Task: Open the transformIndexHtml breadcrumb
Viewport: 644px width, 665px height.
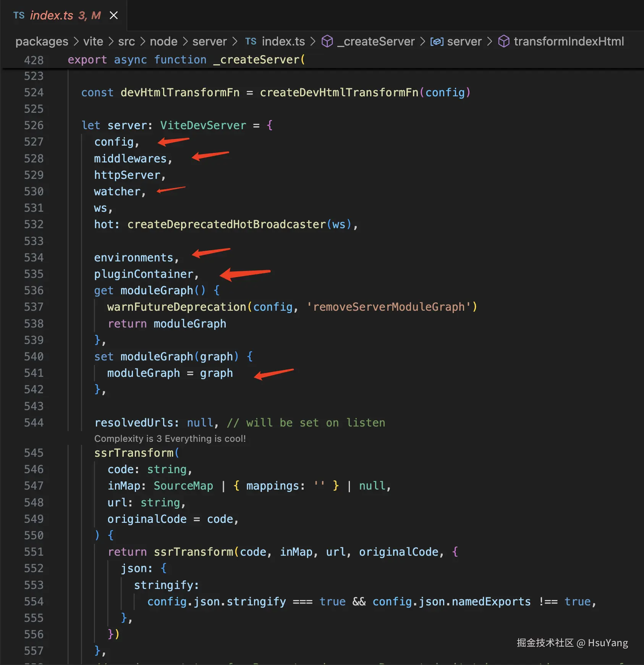Action: [569, 41]
